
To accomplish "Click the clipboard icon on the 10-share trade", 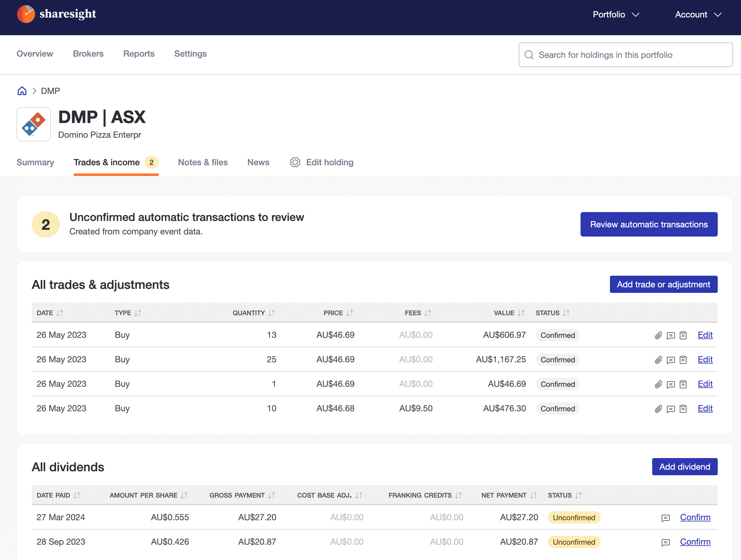I will [x=683, y=408].
